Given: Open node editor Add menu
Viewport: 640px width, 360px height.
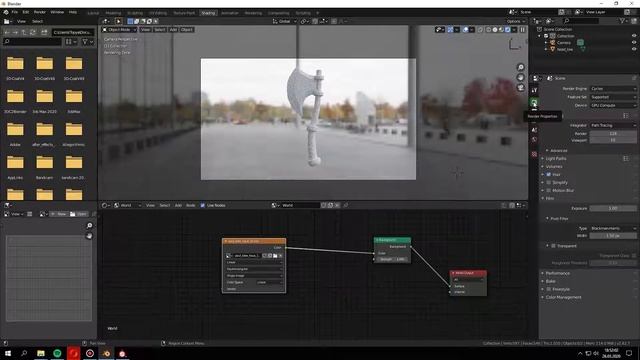Looking at the screenshot, I should point(178,205).
